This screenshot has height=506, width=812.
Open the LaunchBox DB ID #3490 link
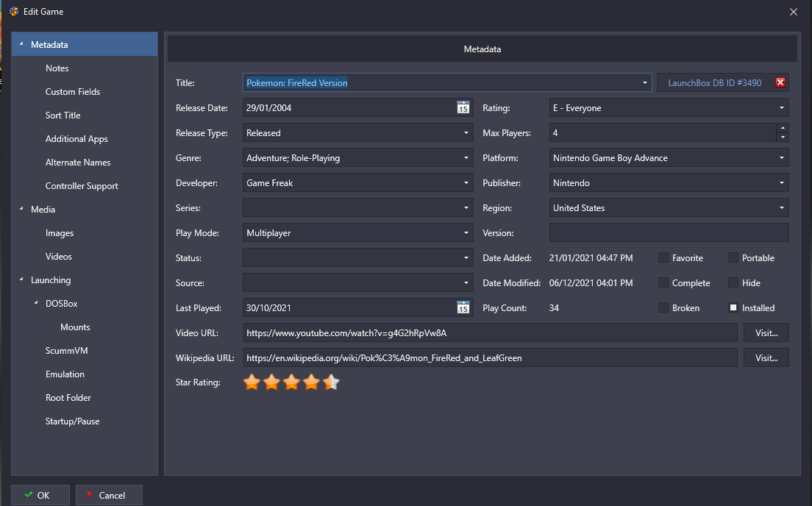715,83
